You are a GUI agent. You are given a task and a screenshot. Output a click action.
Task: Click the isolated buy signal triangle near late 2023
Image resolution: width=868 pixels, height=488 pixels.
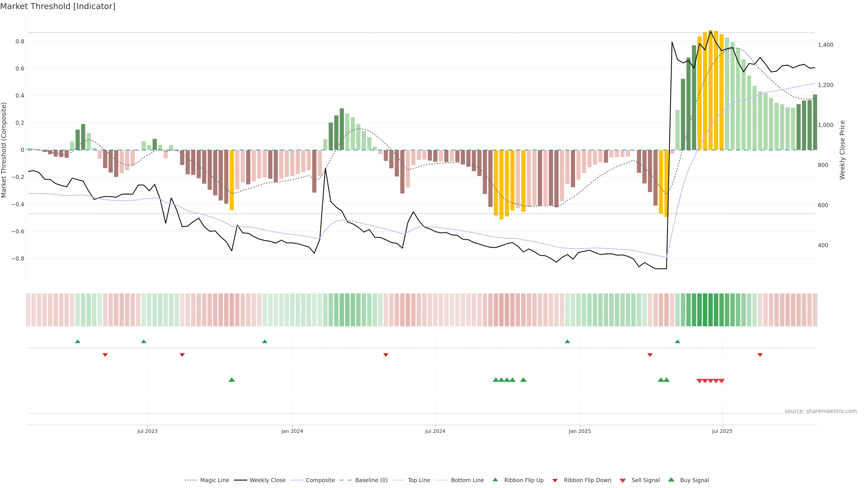(231, 380)
